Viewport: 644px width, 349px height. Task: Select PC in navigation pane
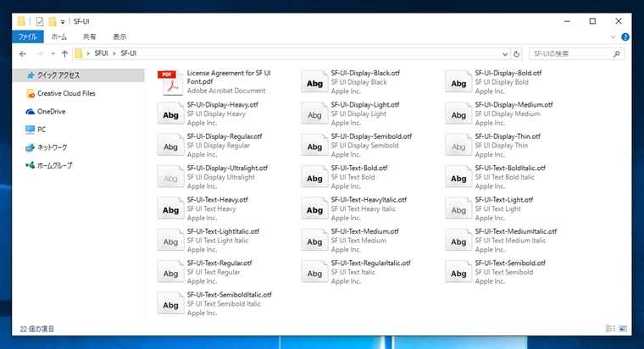point(36,130)
